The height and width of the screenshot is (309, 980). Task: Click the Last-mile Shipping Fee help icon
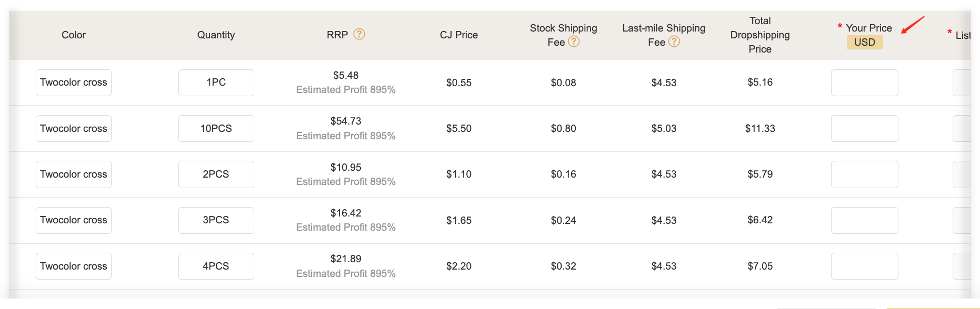[674, 42]
